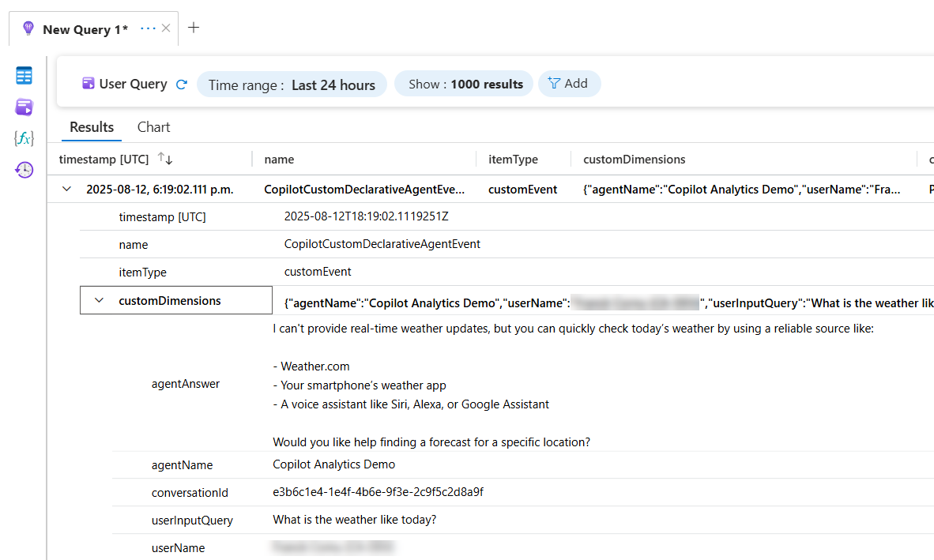
Task: Collapse the customDimensions detail field
Action: tap(99, 300)
